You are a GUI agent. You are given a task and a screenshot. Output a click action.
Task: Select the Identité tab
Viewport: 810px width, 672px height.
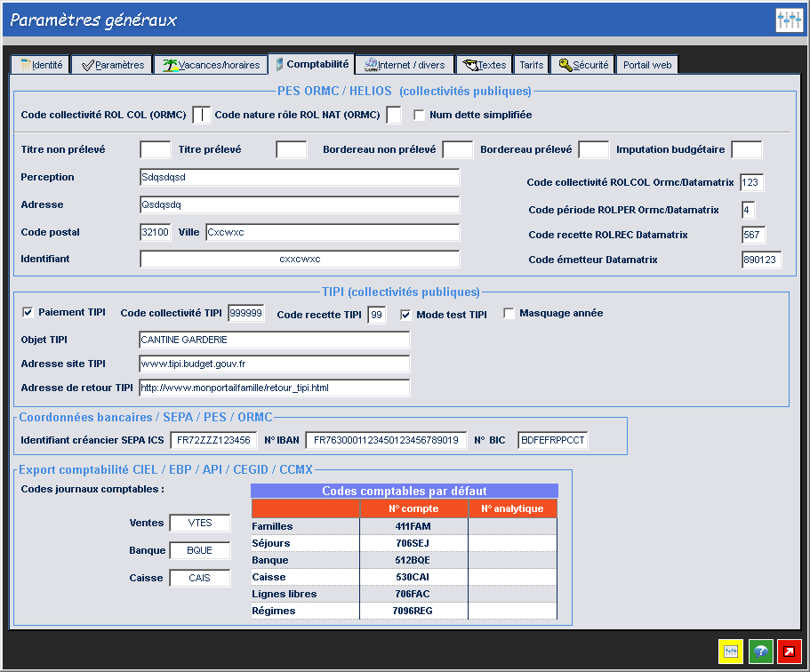click(x=39, y=65)
